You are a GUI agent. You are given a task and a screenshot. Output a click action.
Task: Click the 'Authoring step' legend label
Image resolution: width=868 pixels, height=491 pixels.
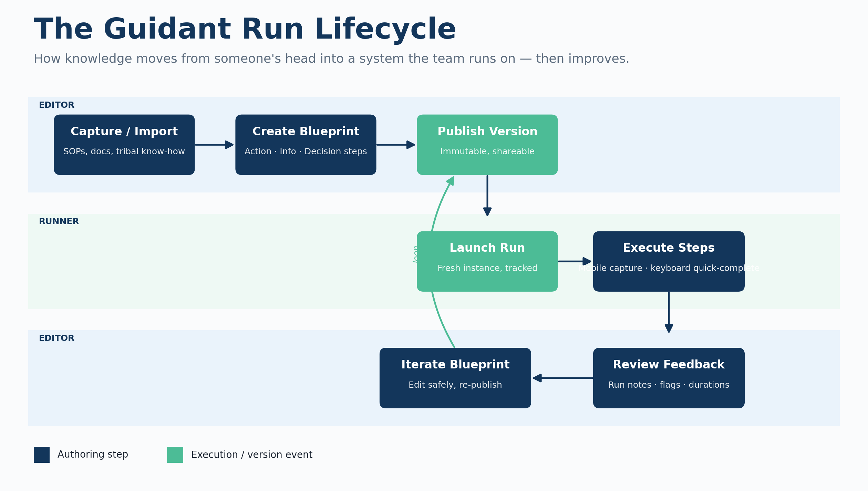pyautogui.click(x=93, y=455)
